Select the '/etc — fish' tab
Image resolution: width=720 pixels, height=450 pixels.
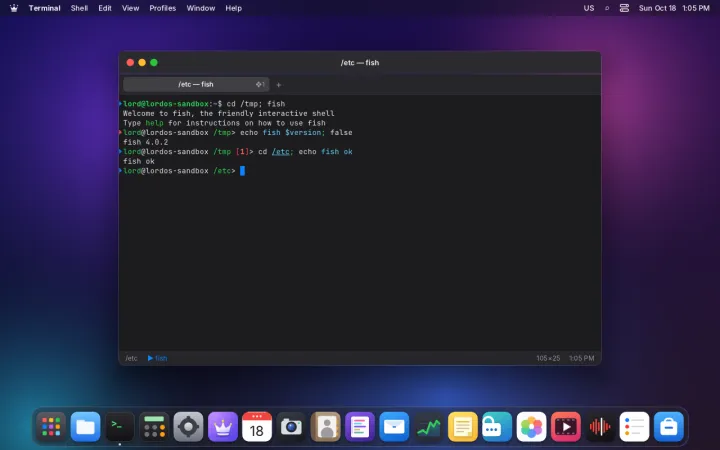point(196,84)
